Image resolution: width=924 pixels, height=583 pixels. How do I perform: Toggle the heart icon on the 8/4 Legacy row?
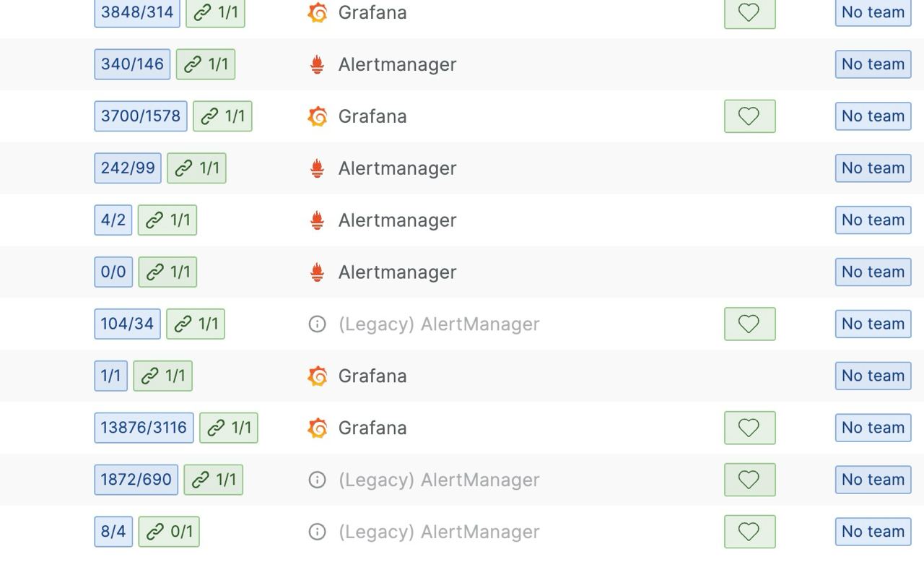pos(749,532)
